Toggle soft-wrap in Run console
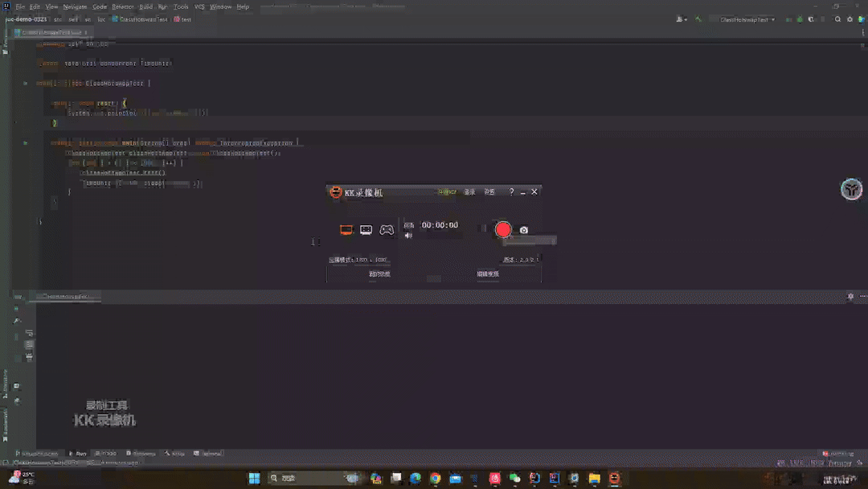Screen dimensions: 868x489 [30, 333]
